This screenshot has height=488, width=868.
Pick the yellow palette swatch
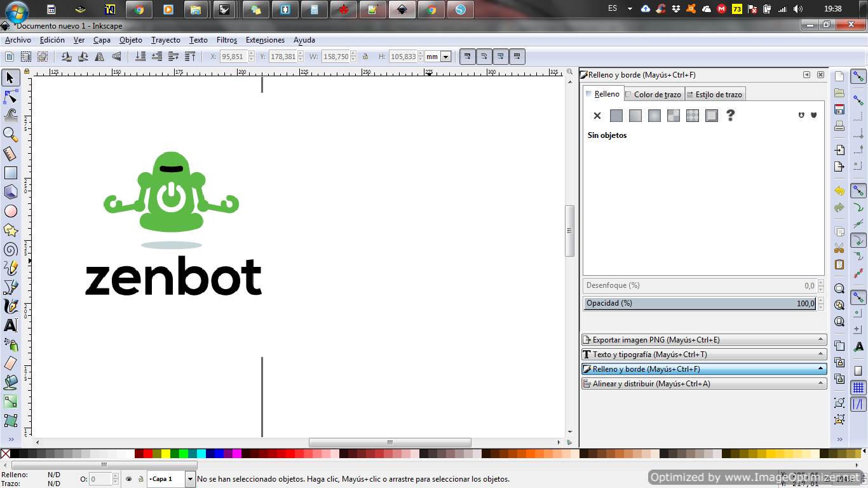[x=166, y=454]
